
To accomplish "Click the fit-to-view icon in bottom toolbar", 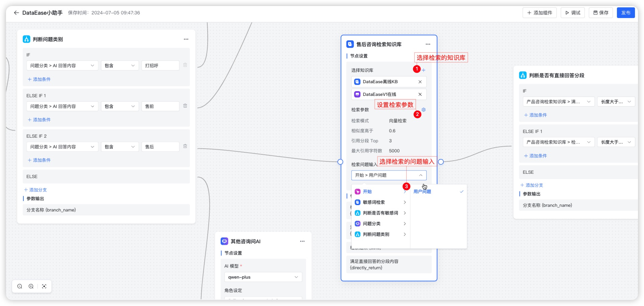I will tap(44, 286).
